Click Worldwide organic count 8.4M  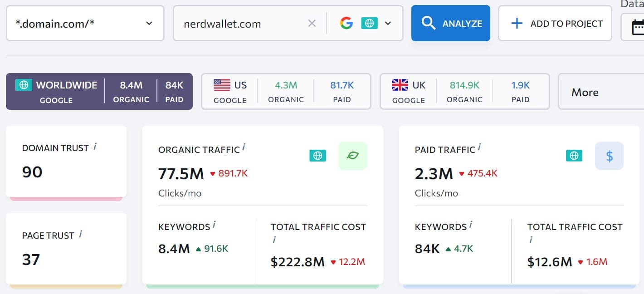[131, 85]
